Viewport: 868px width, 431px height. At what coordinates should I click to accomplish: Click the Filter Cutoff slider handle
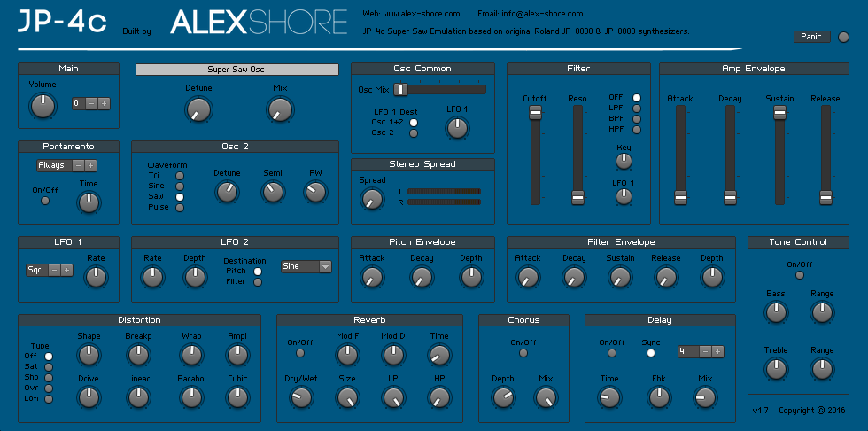pos(535,113)
